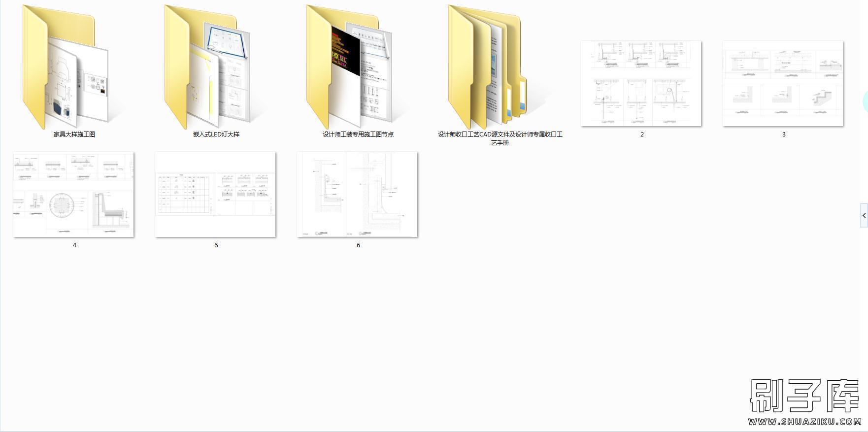This screenshot has height=432, width=868.
Task: Click the 刷子库 watermark logo
Action: pos(804,396)
